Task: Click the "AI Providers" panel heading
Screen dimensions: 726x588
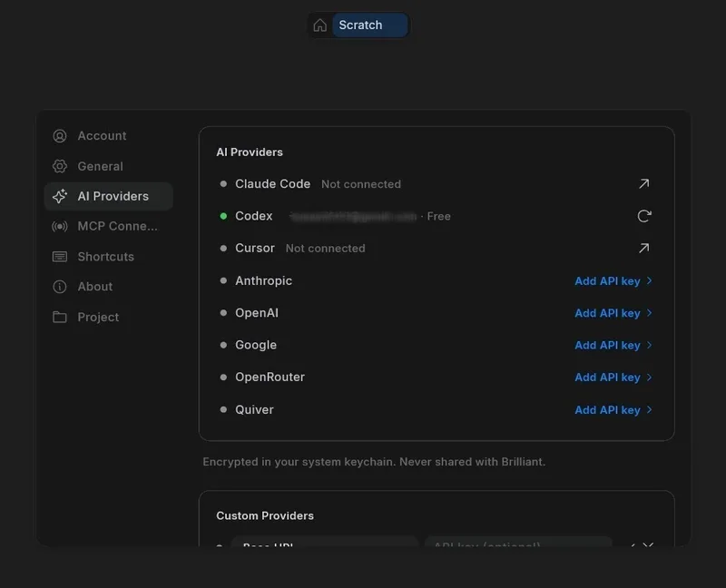Action: coord(250,152)
